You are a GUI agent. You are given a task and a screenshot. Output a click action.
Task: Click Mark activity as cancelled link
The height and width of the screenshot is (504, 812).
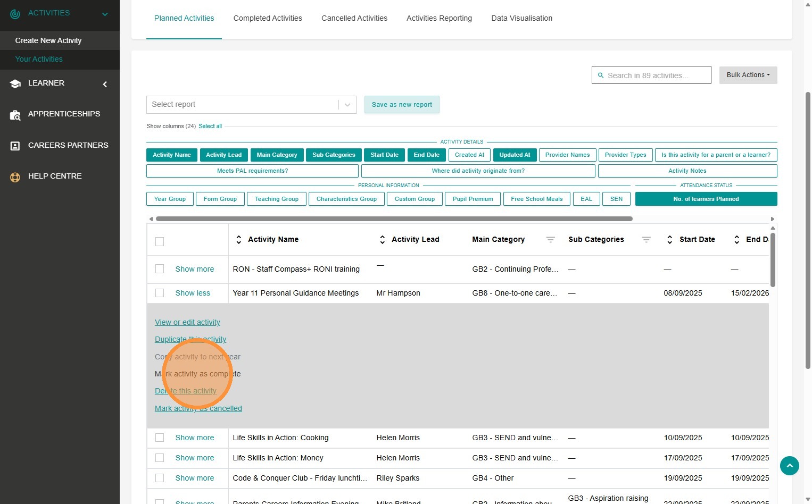pos(198,408)
